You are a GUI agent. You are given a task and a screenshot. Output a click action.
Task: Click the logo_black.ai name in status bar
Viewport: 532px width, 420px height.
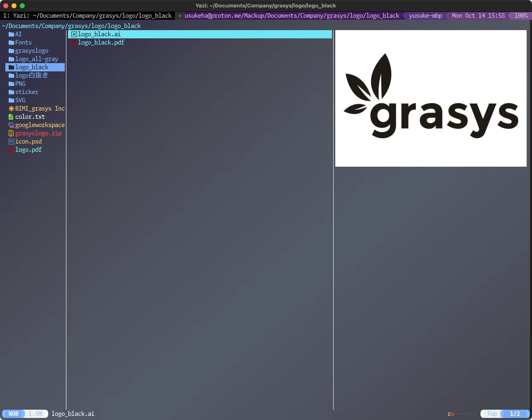[x=73, y=414]
